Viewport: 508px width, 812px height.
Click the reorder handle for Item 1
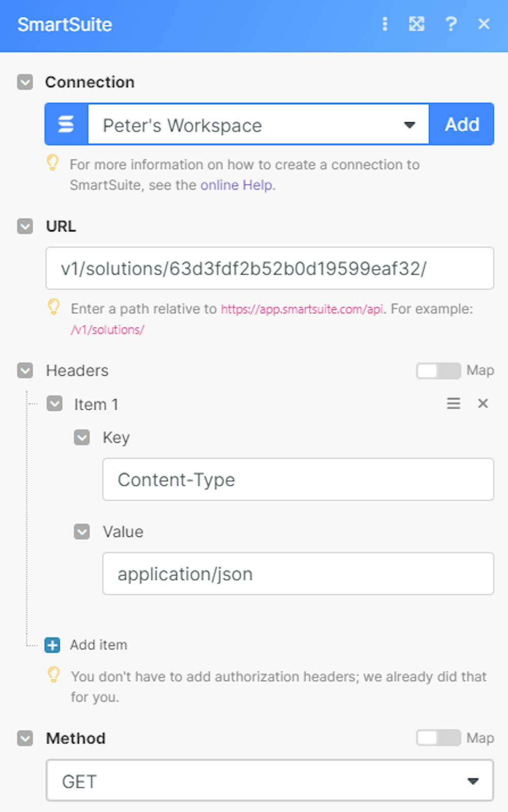(453, 403)
